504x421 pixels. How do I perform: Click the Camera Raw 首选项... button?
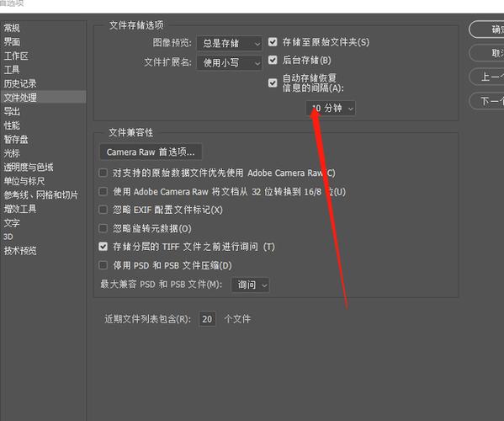click(151, 152)
